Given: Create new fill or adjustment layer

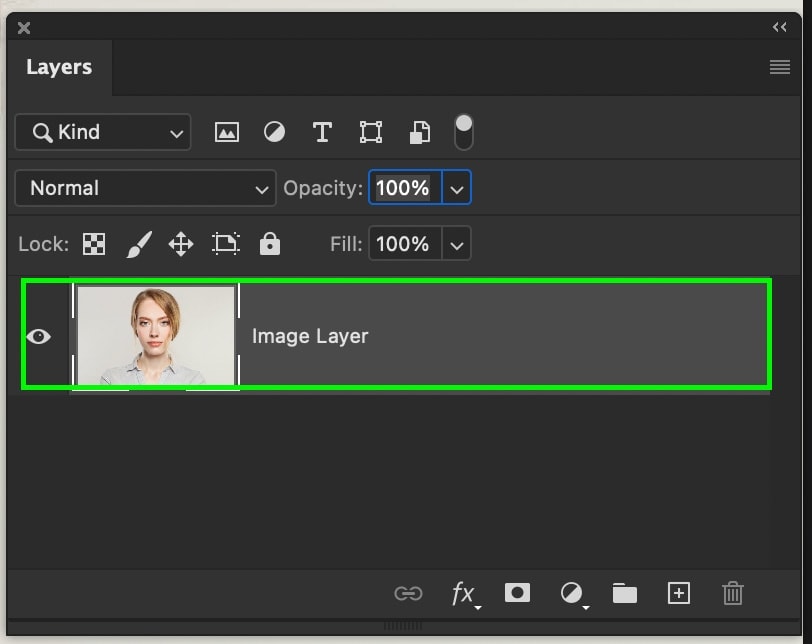Looking at the screenshot, I should [572, 594].
